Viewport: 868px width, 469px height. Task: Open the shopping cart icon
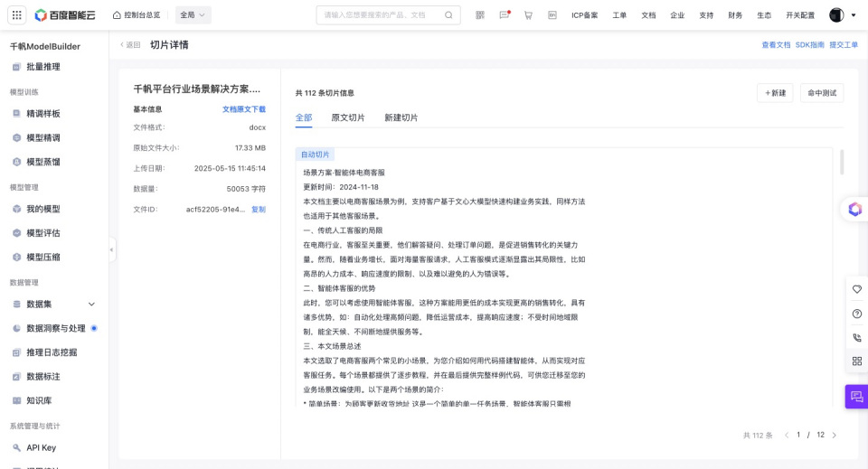click(528, 15)
